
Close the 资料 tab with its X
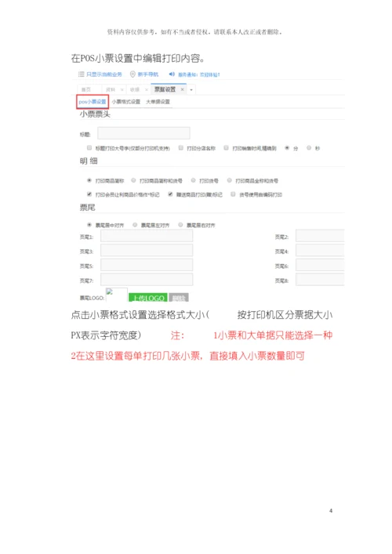point(122,90)
